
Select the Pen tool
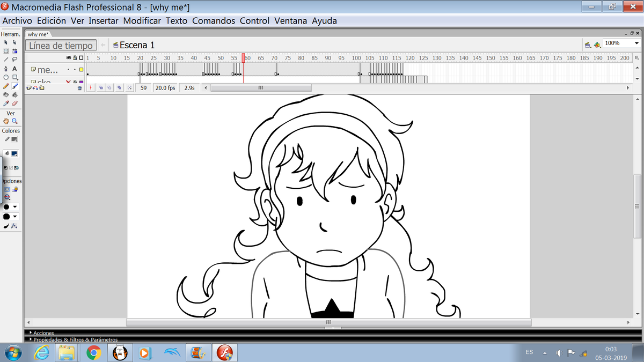click(5, 68)
